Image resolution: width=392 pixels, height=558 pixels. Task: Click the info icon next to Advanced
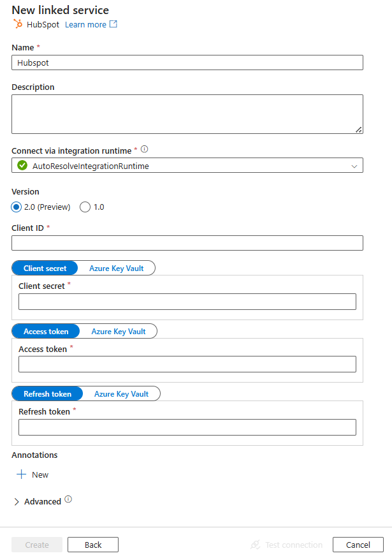(x=68, y=499)
